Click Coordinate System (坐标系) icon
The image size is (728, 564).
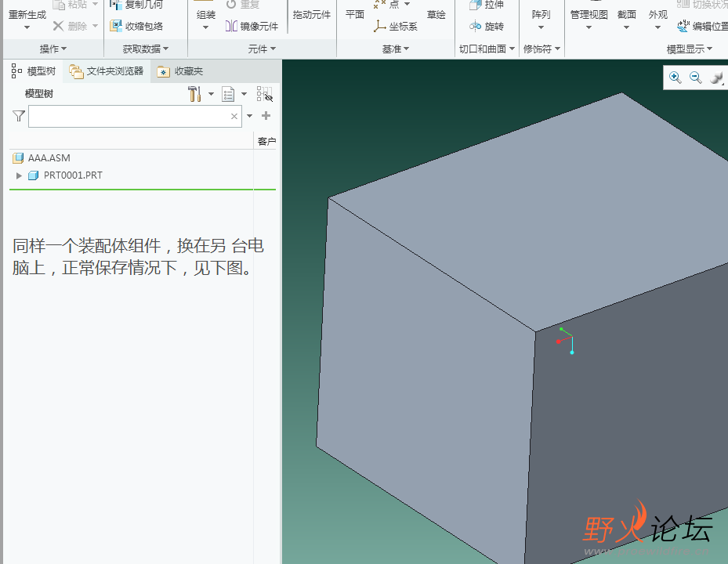(380, 26)
